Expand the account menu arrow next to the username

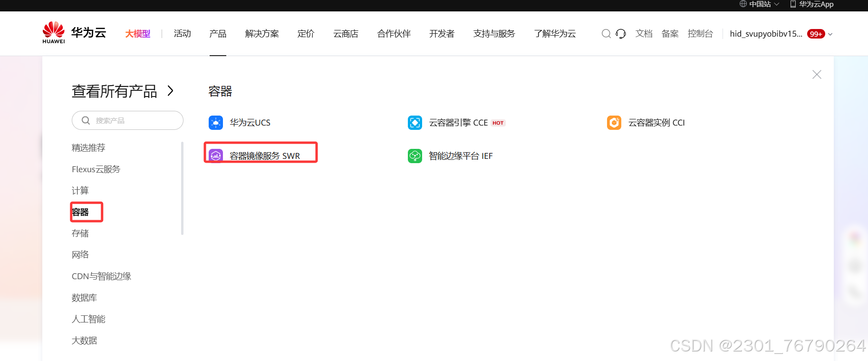coord(830,34)
